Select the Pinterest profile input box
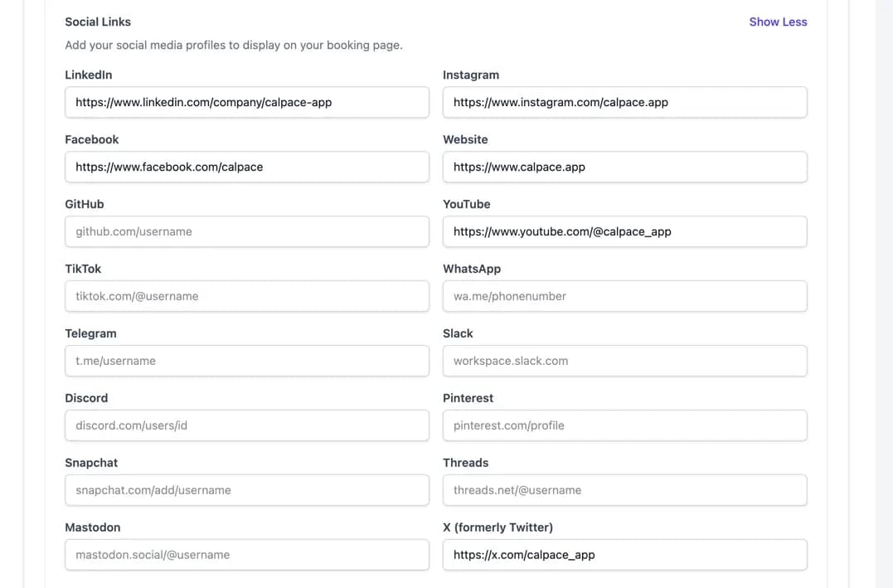The height and width of the screenshot is (588, 893). point(624,425)
